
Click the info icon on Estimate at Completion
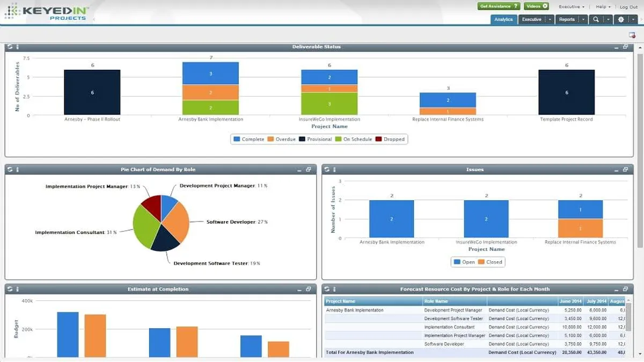17,289
